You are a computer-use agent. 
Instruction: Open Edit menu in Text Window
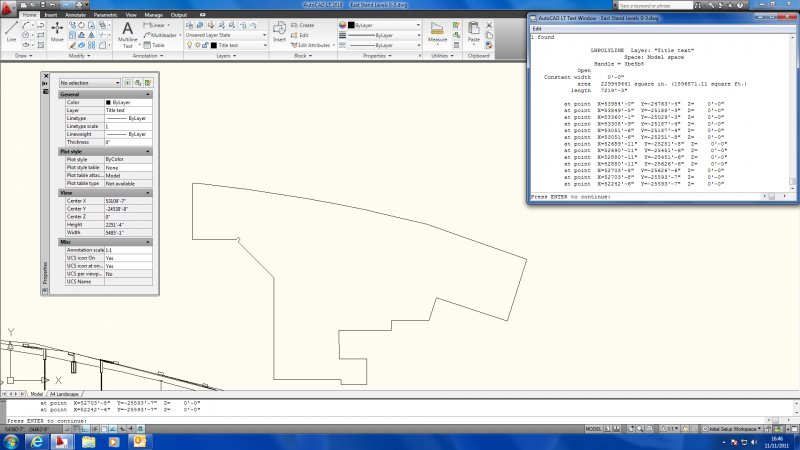pyautogui.click(x=537, y=29)
